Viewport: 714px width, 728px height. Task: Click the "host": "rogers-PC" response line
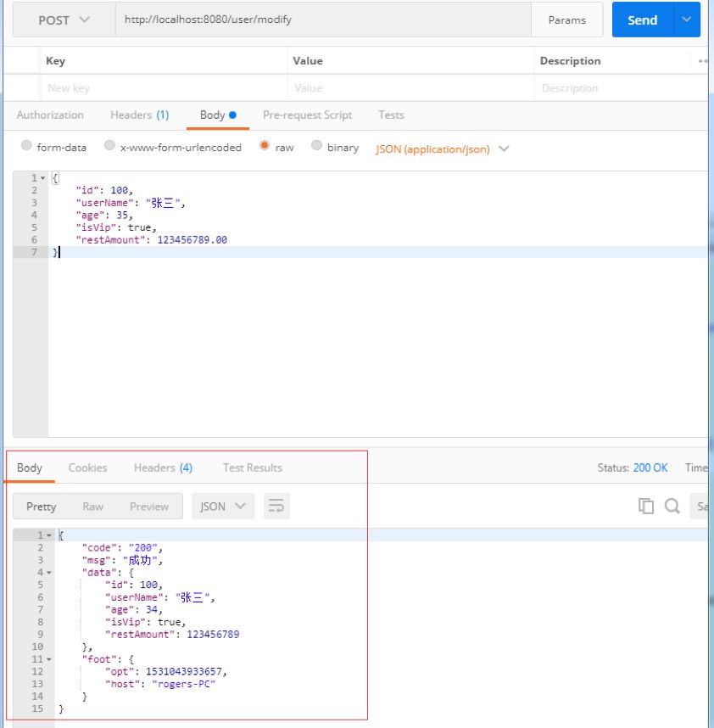click(160, 684)
